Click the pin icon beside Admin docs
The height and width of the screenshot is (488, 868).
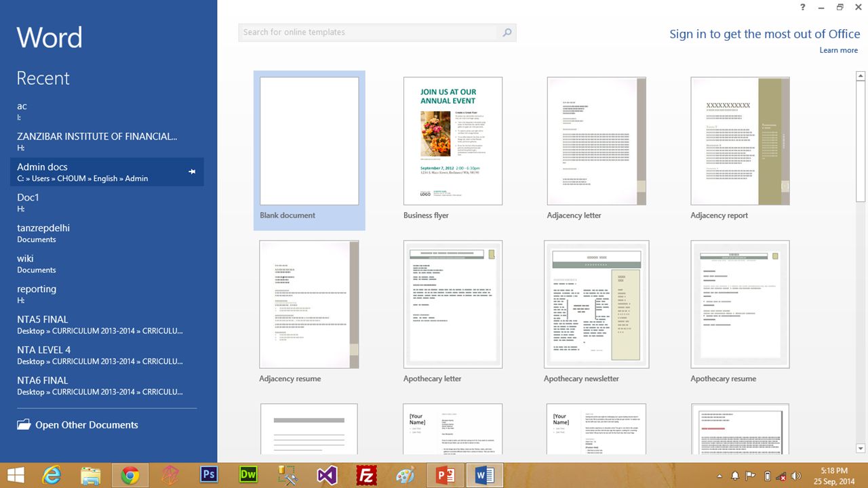point(192,172)
